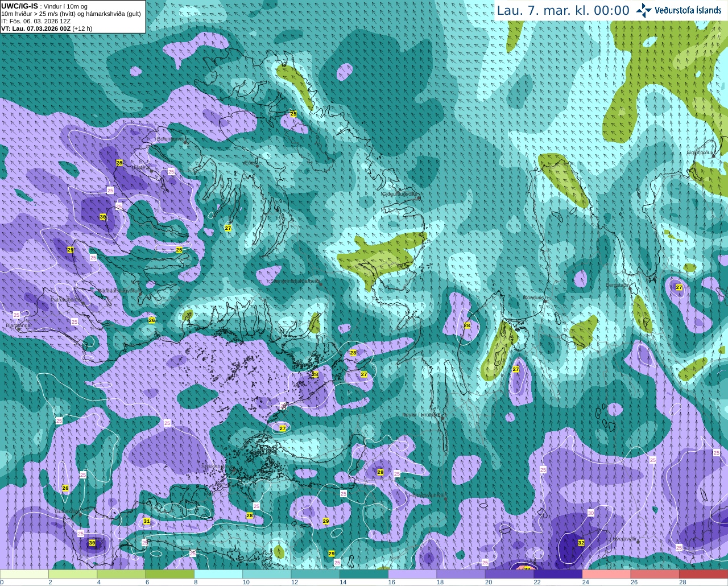Image resolution: width=728 pixels, height=586 pixels.
Task: Click the 'IT: Fös. 06. 03. 2026 12Z' line
Action: [x=36, y=21]
